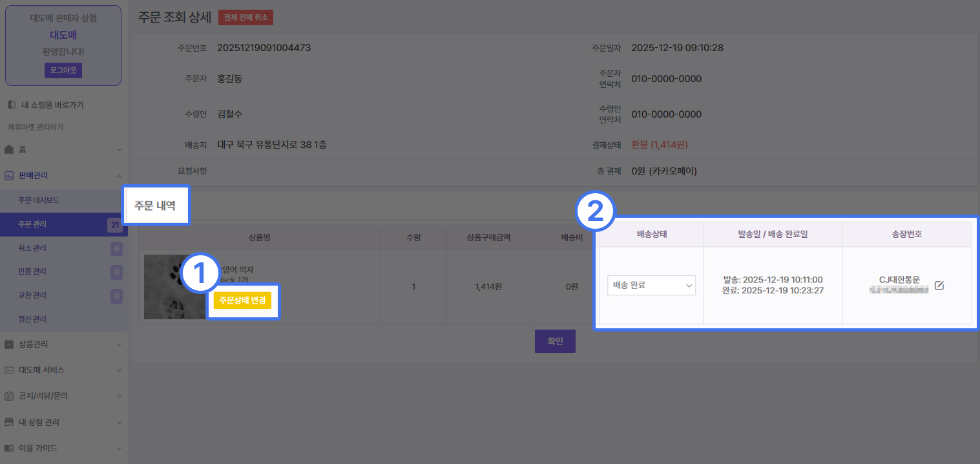980x464 pixels.
Task: Expand the 상품관리 menu chevron
Action: (119, 344)
